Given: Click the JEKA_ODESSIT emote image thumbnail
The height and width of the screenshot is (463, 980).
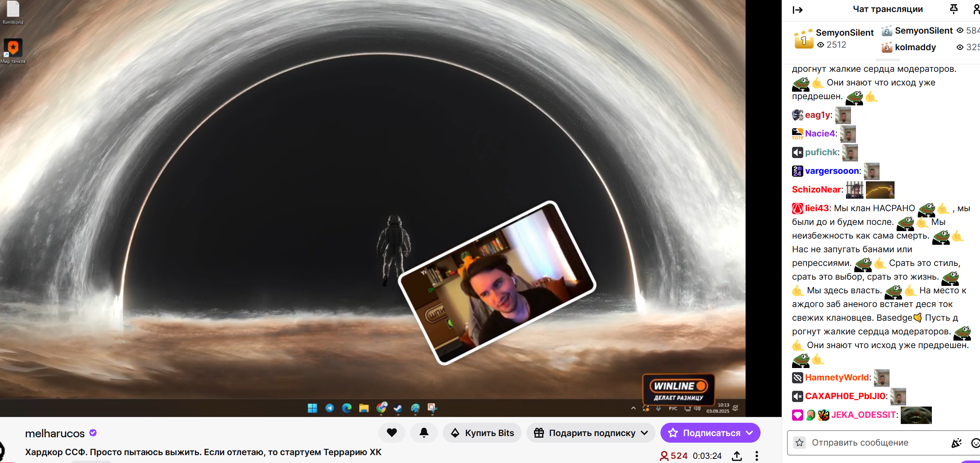Looking at the screenshot, I should [916, 415].
